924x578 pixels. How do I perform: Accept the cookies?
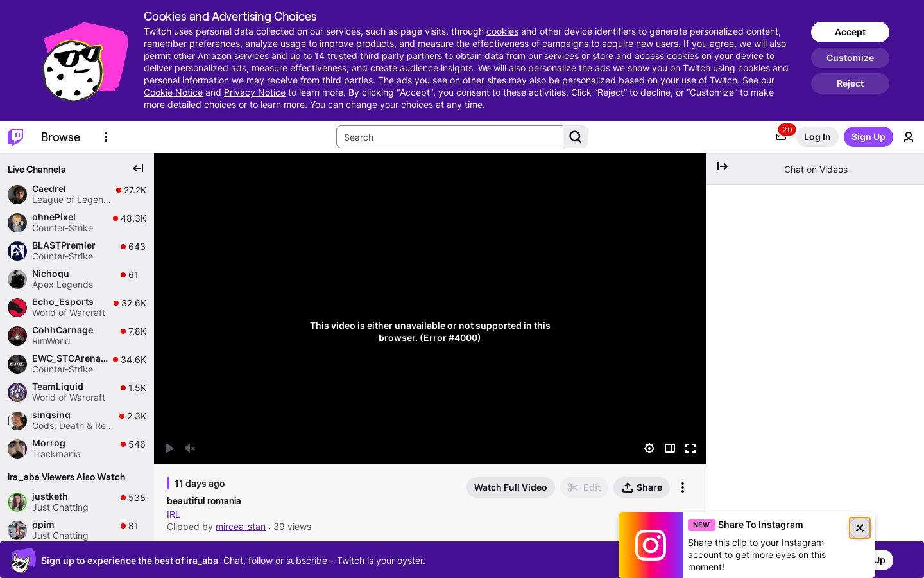tap(850, 32)
